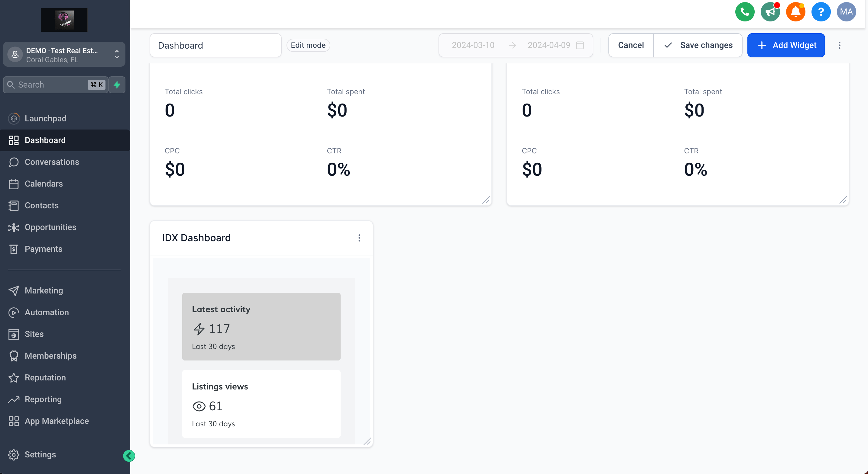Click the green phone dialer icon

(744, 12)
